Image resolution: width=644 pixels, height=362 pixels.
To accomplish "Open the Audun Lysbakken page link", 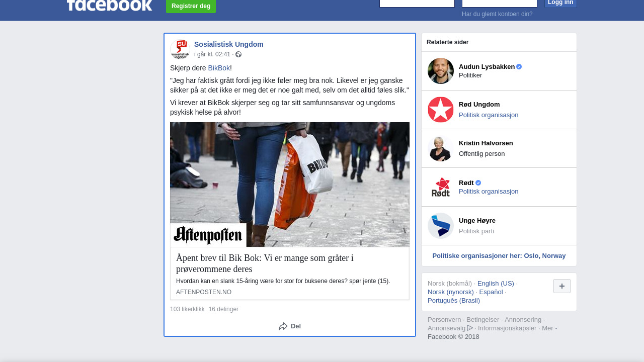I will [x=487, y=66].
